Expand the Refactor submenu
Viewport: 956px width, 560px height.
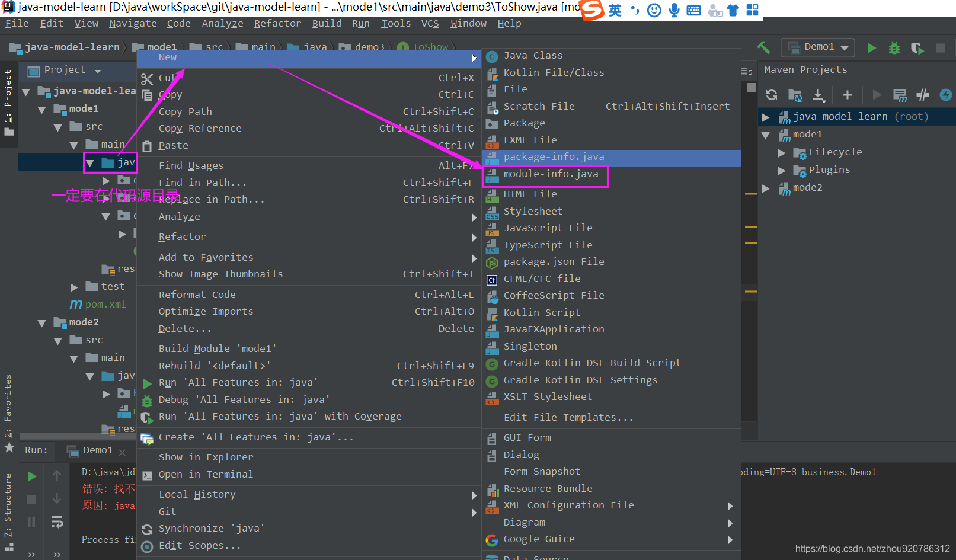click(x=308, y=236)
